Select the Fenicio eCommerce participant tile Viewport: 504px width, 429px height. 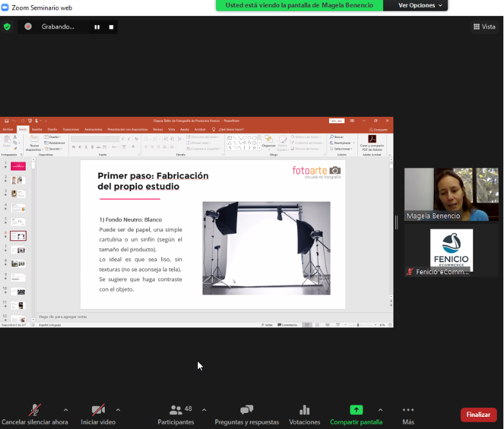click(451, 251)
